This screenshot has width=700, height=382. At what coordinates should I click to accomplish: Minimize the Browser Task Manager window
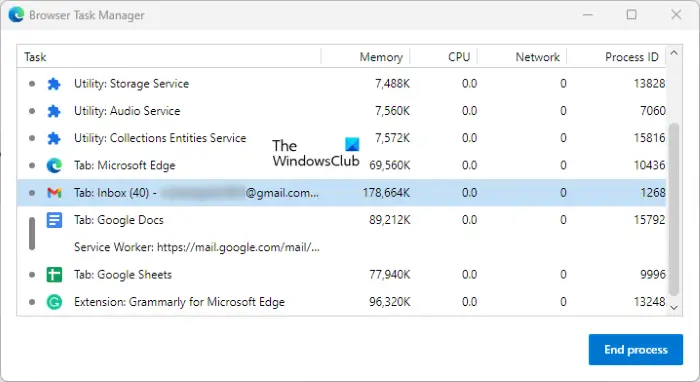(588, 15)
